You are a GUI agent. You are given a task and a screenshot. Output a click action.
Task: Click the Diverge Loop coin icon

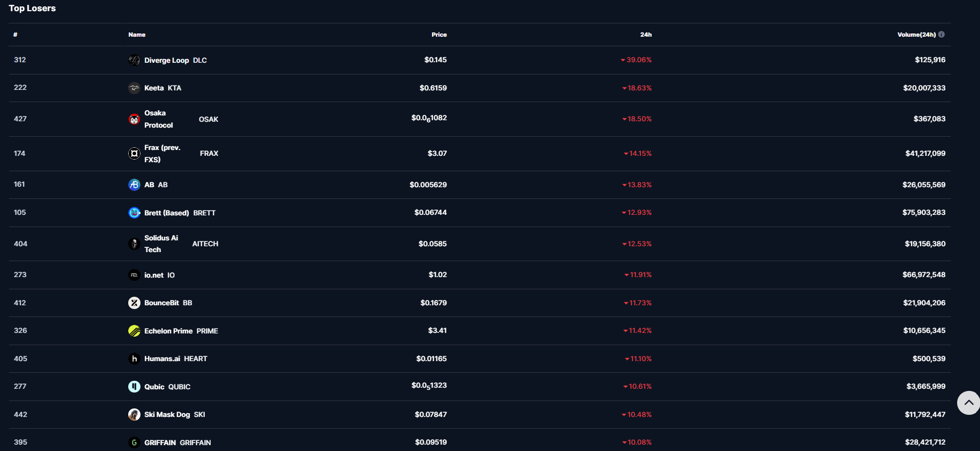[134, 60]
